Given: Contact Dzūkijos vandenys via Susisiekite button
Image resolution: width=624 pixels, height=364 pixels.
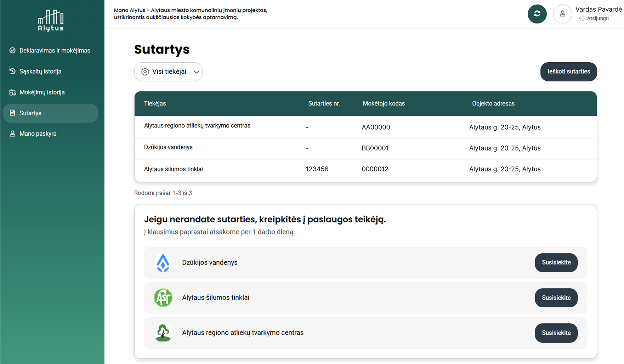Looking at the screenshot, I should pos(556,263).
